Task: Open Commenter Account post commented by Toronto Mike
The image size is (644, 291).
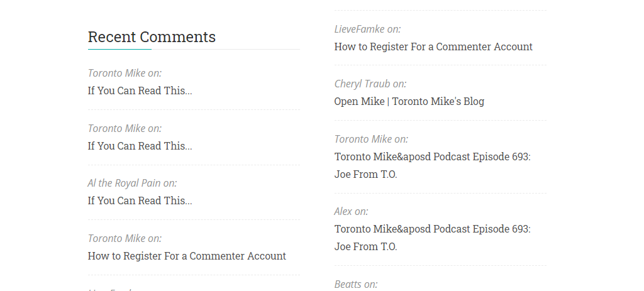Action: pos(187,256)
